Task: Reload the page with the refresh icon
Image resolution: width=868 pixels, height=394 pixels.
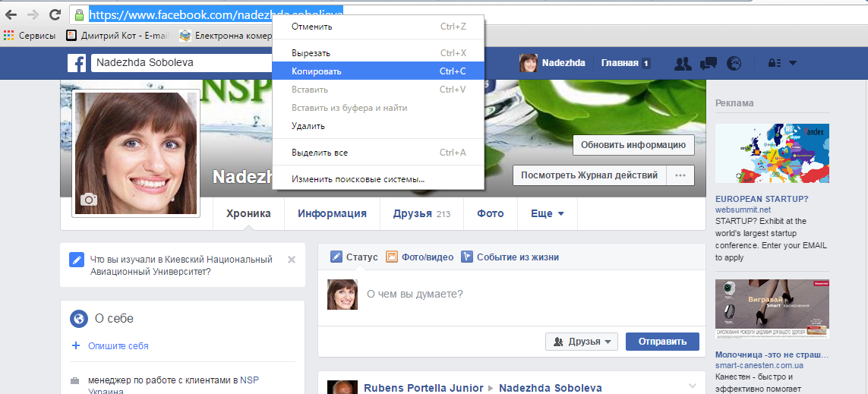Action: [54, 14]
